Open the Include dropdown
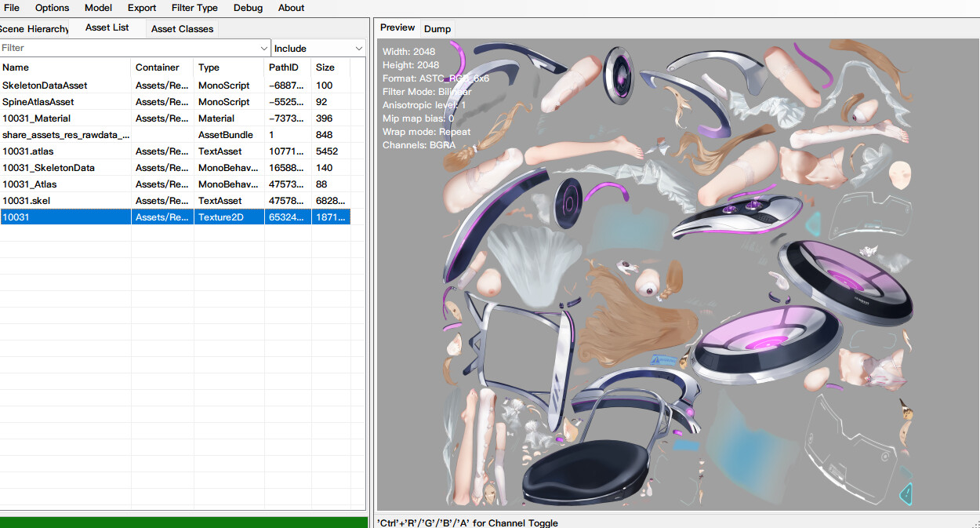 (319, 48)
